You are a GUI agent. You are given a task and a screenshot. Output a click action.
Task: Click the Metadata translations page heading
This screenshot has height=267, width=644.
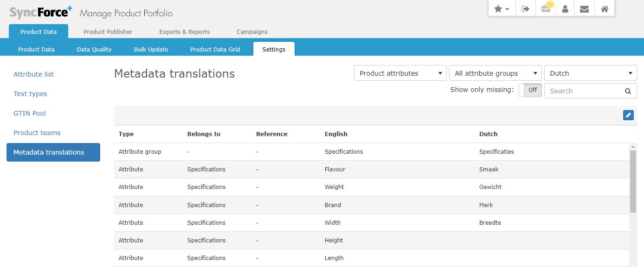(x=174, y=73)
